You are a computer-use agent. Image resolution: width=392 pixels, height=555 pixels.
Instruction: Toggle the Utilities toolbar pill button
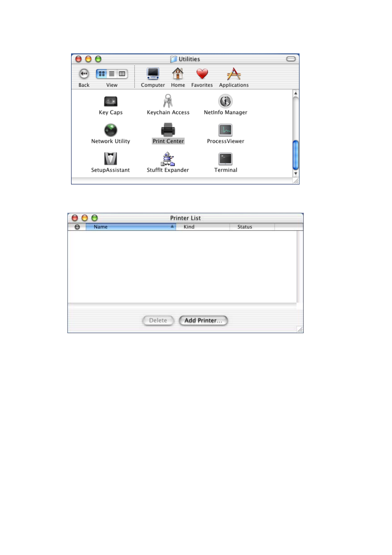click(x=291, y=59)
